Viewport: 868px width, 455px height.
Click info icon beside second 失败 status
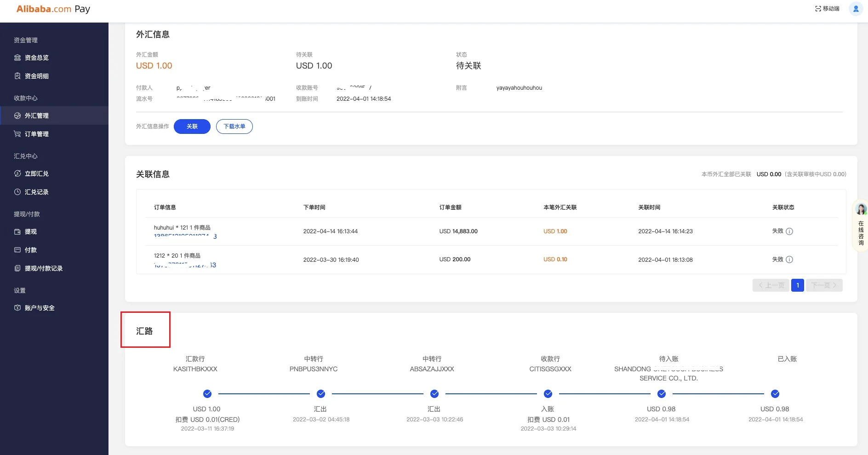point(789,259)
